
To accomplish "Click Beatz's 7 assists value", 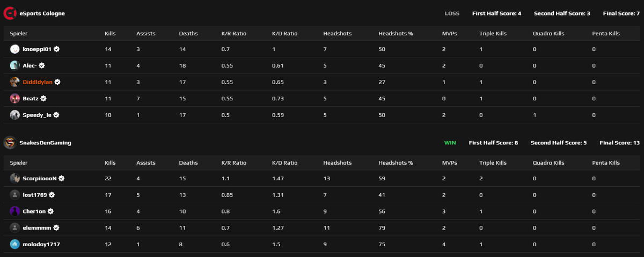I will [x=138, y=99].
